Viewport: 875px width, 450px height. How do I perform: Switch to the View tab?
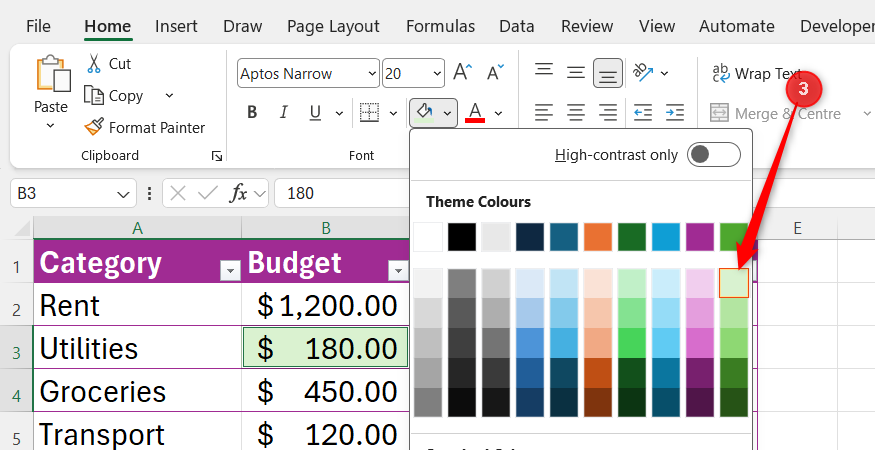pos(657,26)
